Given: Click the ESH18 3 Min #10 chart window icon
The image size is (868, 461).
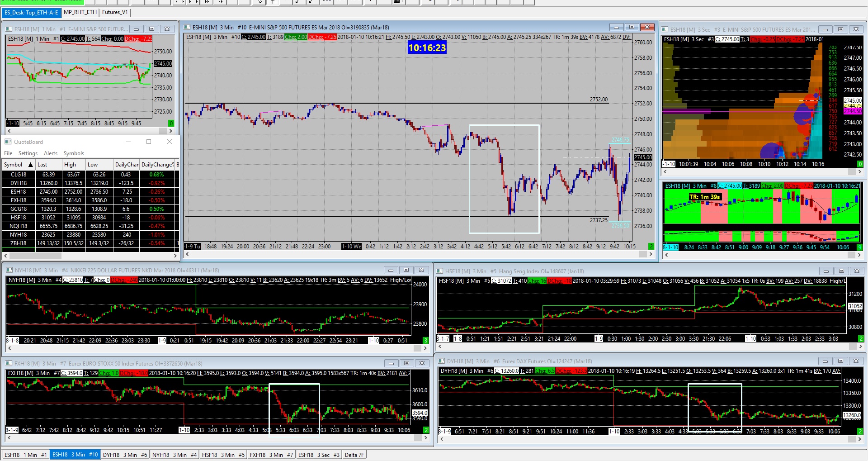Looking at the screenshot, I should point(187,27).
